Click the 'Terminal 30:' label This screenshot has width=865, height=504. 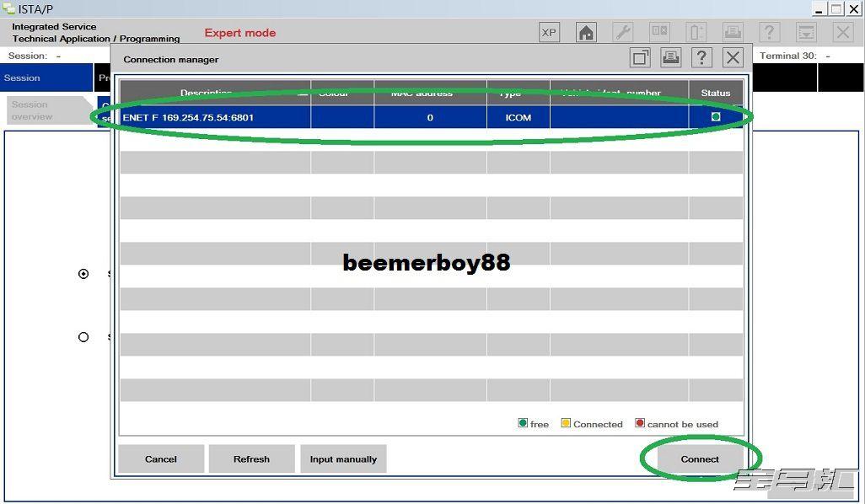[x=787, y=56]
